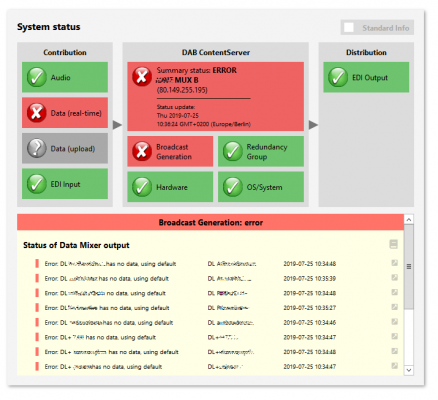438x400 pixels.
Task: Click the red X icon on Data (real-time)
Action: point(37,113)
